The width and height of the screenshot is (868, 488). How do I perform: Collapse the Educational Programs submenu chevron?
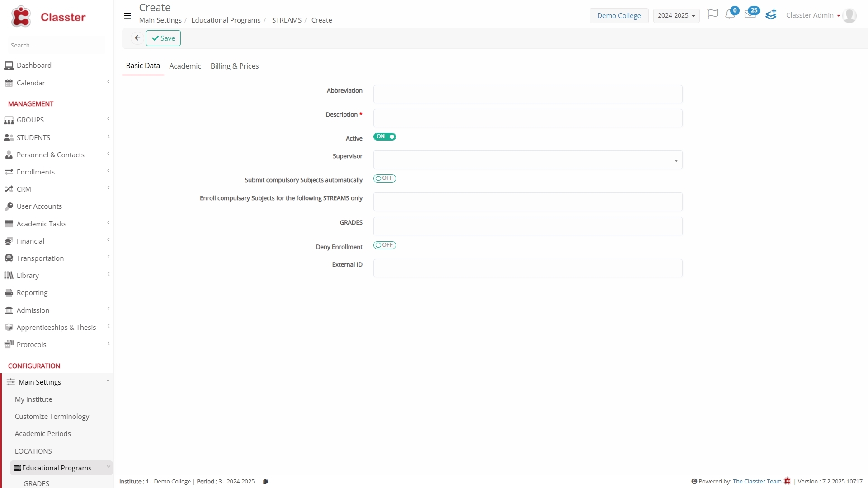point(108,467)
